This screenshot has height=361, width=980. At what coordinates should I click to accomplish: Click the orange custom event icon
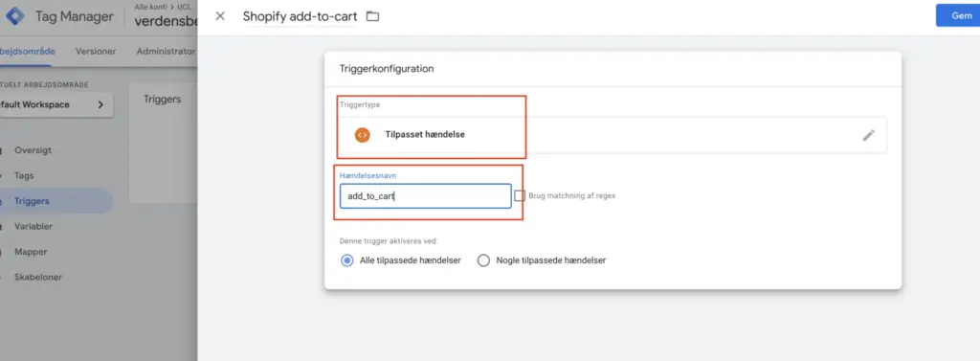(362, 134)
